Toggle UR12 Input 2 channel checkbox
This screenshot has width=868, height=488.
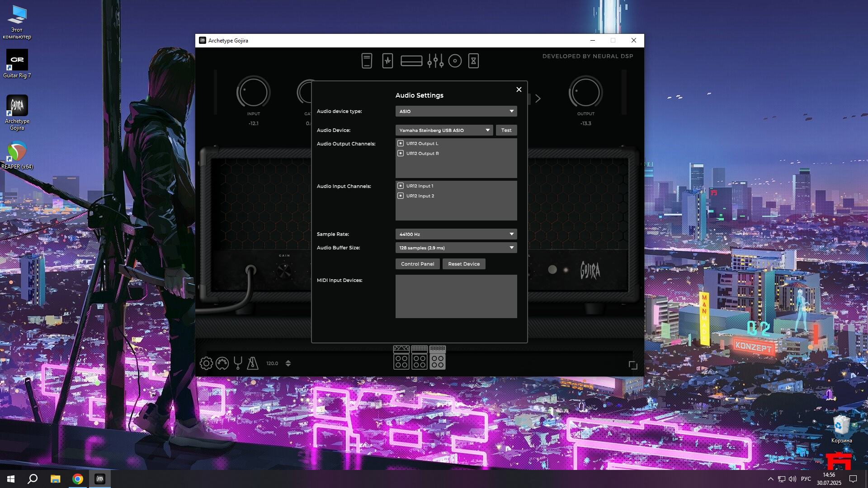(401, 196)
